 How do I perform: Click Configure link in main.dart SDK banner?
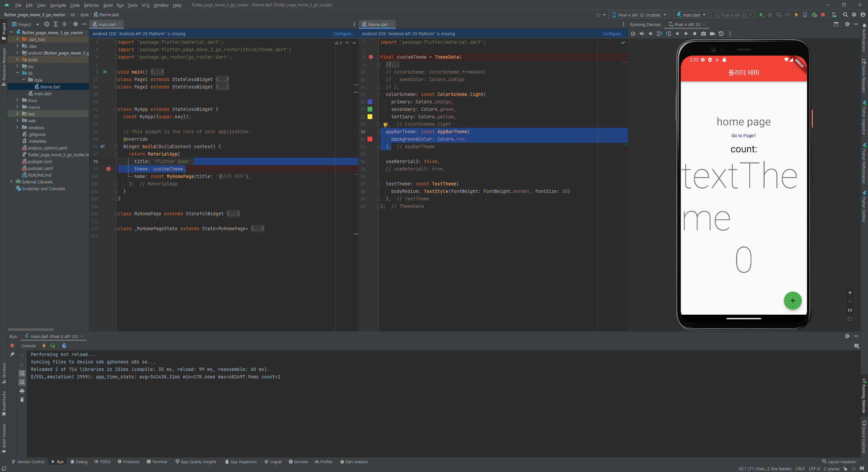click(343, 34)
